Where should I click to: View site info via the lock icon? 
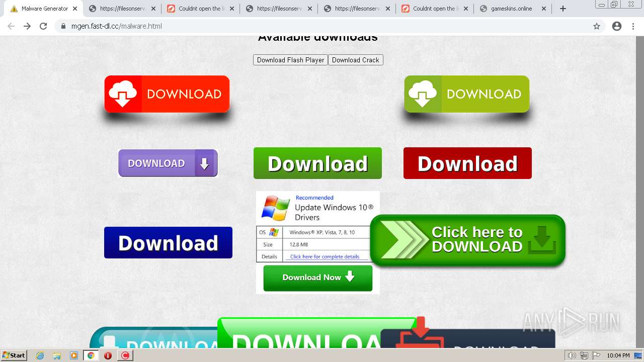pyautogui.click(x=63, y=26)
